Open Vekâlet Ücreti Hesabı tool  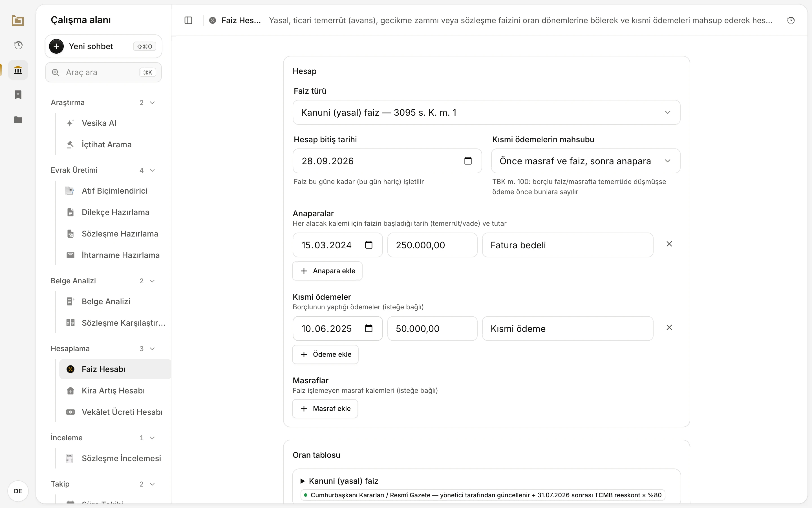click(115, 412)
